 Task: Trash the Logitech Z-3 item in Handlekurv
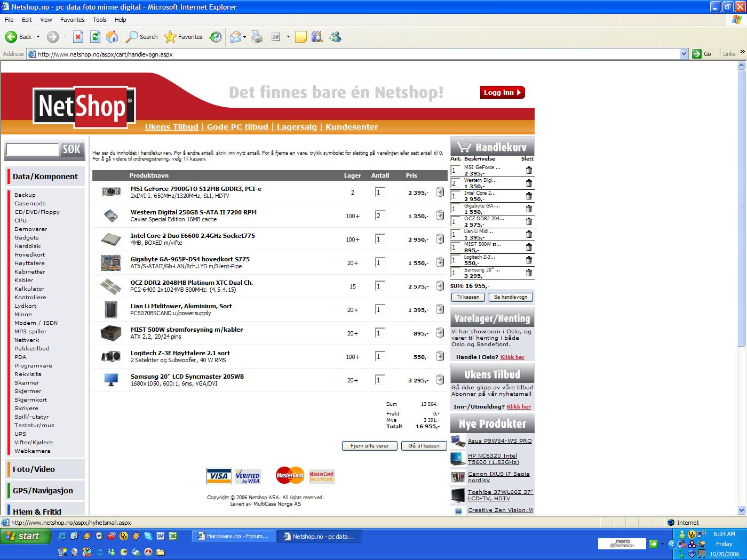click(529, 260)
